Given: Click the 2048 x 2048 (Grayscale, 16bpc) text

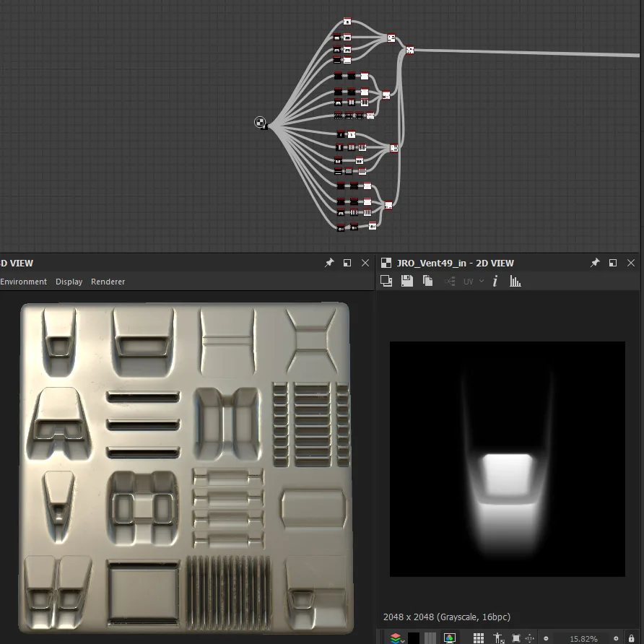Looking at the screenshot, I should [447, 617].
